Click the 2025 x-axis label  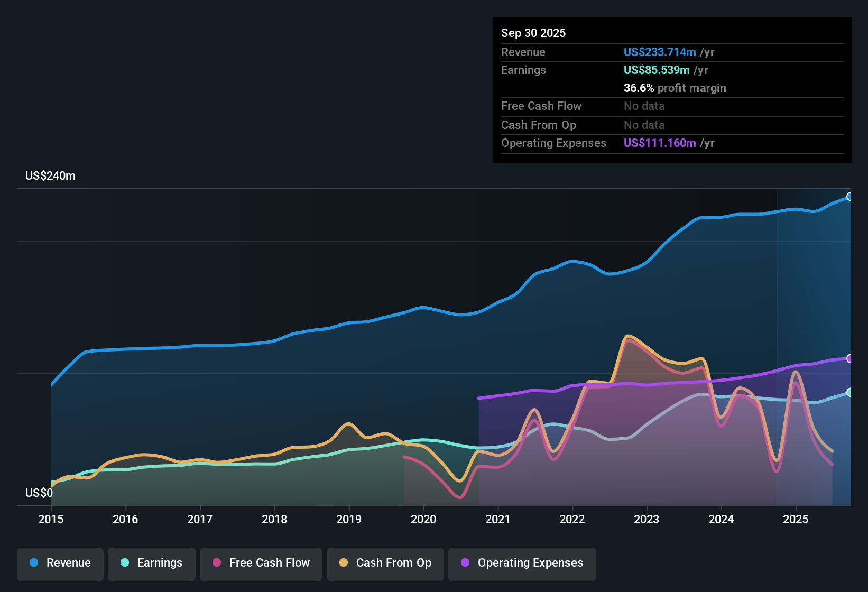tap(796, 519)
